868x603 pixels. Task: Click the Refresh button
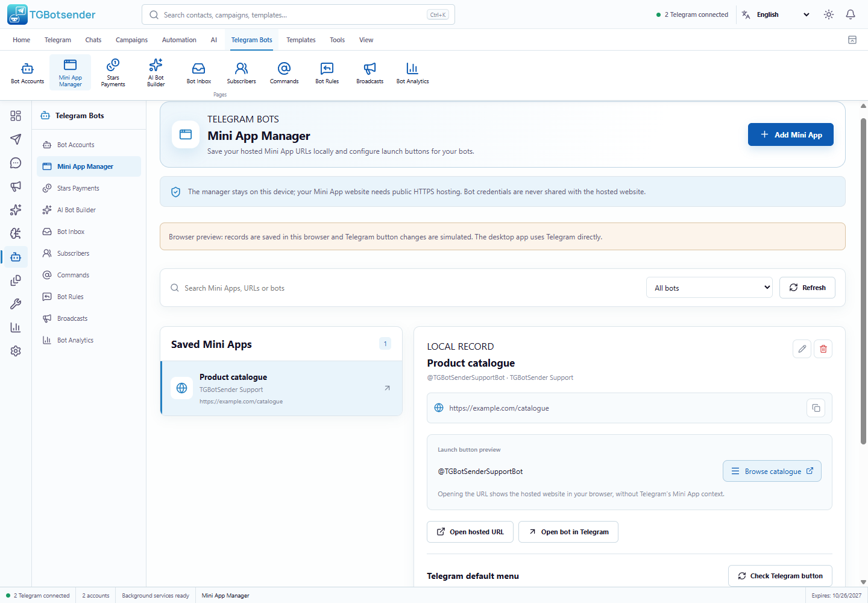tap(807, 288)
